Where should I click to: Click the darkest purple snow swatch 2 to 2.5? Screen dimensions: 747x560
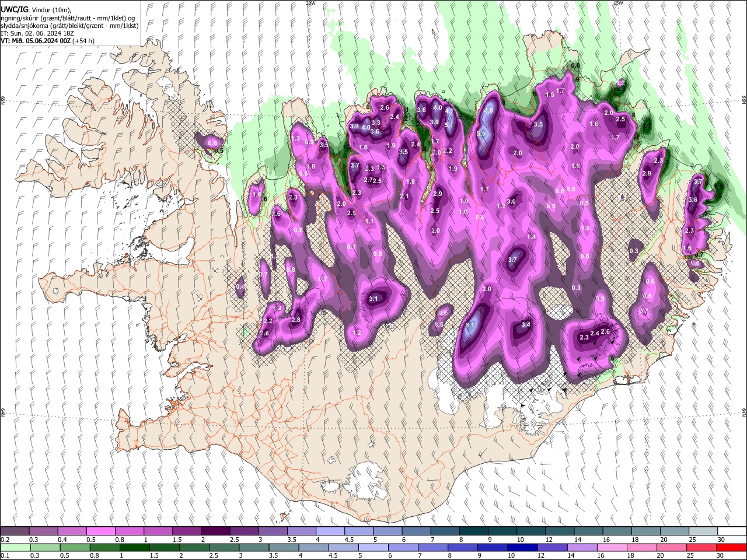click(215, 531)
